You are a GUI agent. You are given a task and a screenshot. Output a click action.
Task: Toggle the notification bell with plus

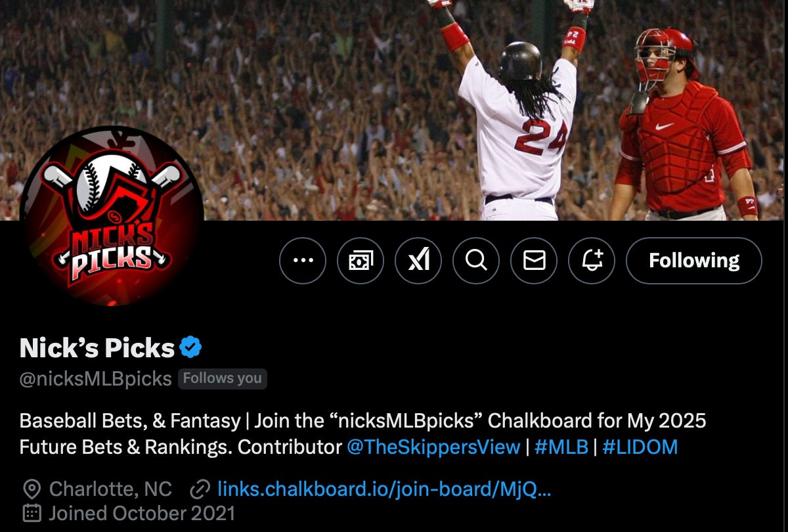(592, 261)
